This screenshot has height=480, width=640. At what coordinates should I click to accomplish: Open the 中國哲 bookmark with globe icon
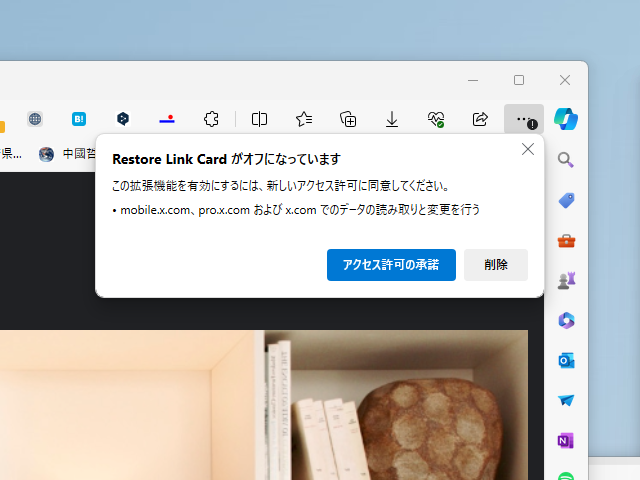point(67,154)
